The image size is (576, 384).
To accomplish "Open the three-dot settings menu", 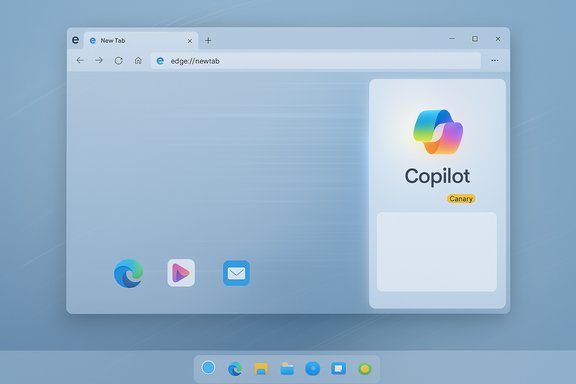I will coord(495,61).
